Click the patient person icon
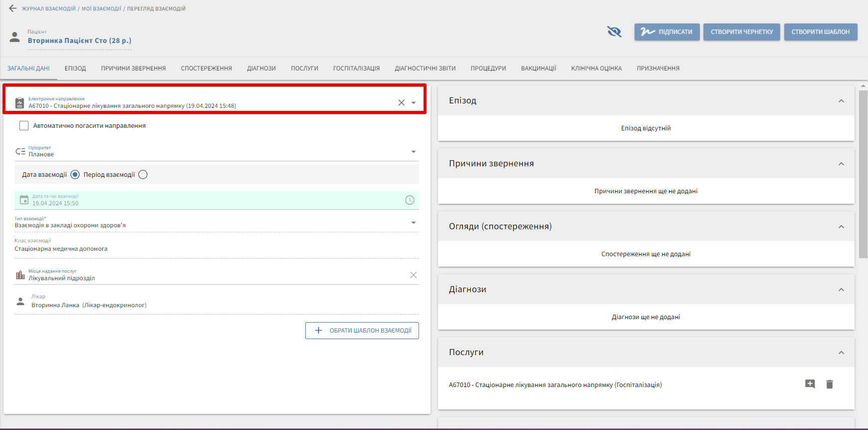Viewport: 868px width, 430px height. (15, 37)
